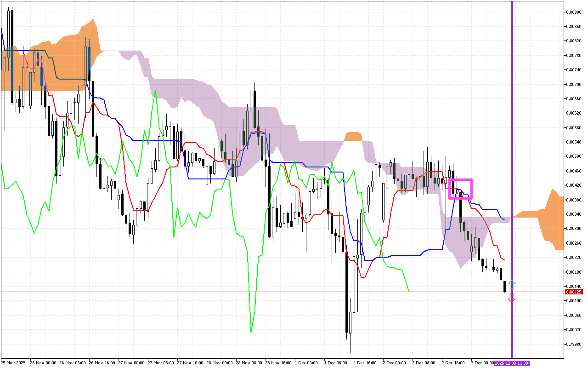
Task: Click the red down arrow marker
Action: point(512,299)
